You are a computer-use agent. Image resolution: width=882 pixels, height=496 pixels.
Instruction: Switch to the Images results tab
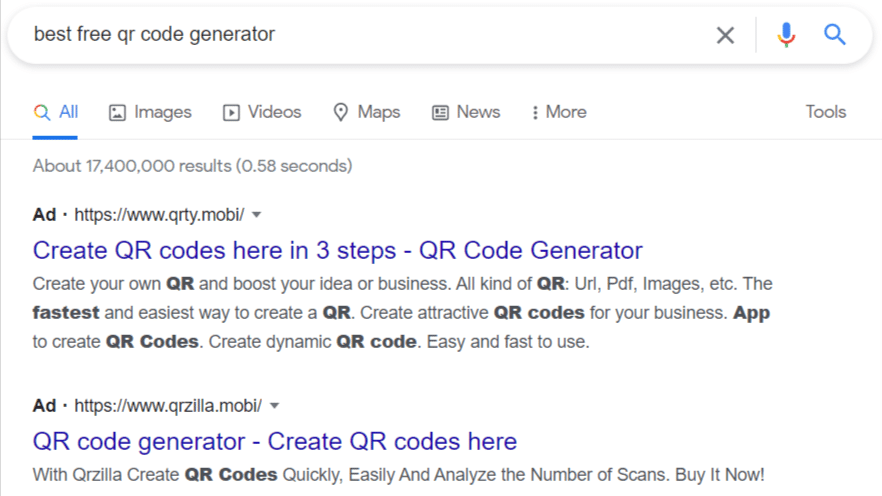click(150, 112)
